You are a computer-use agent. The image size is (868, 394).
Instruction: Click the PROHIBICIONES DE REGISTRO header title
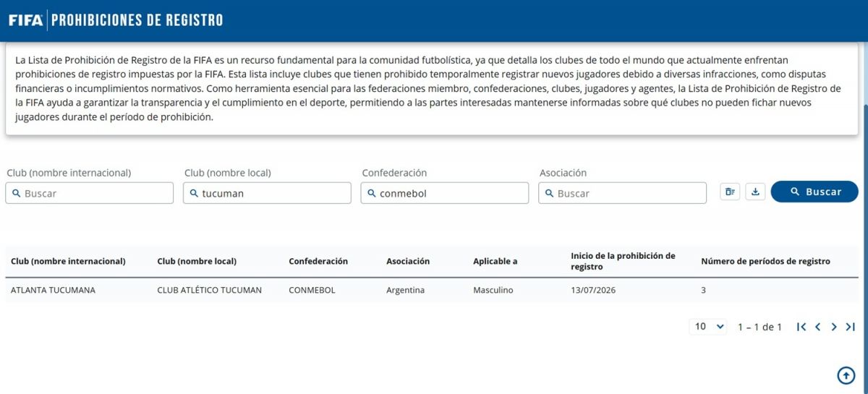point(137,20)
